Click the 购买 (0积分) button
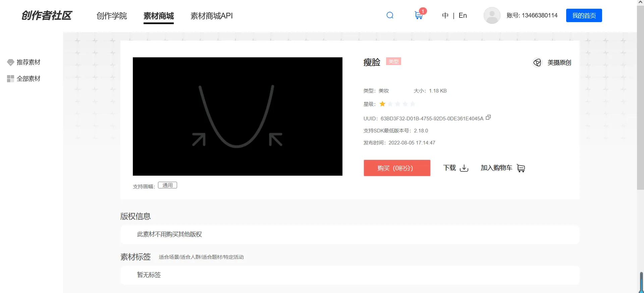 [397, 168]
